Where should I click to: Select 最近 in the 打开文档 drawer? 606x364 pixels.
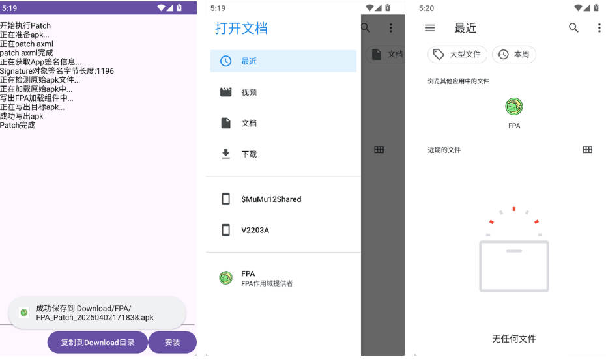[283, 61]
